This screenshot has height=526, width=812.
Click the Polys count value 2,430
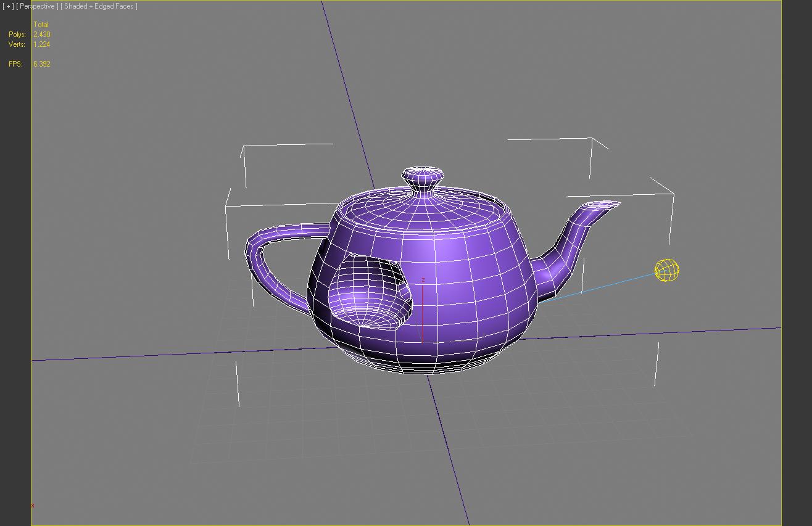tap(42, 35)
